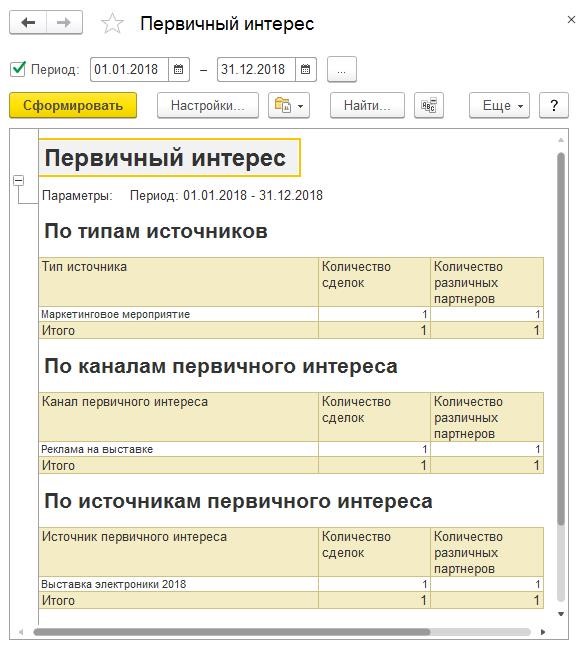Click the horizontal scrollbar right arrow

pyautogui.click(x=543, y=632)
